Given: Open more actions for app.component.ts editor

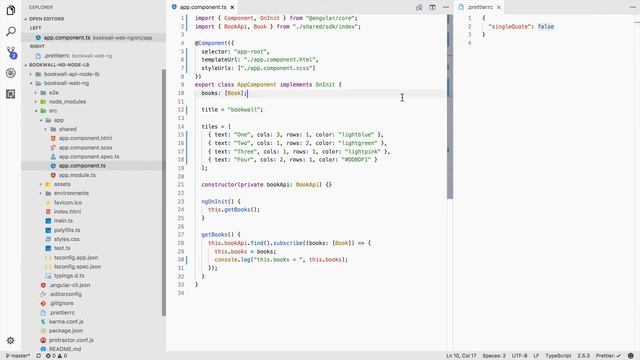Looking at the screenshot, I should tap(446, 7).
